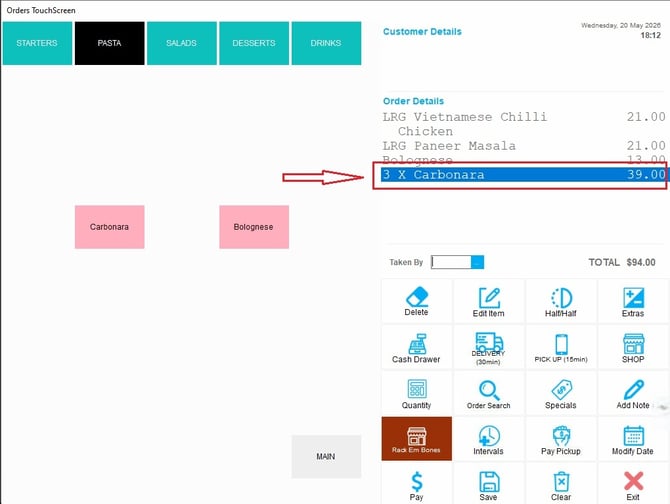The width and height of the screenshot is (670, 504).
Task: Set order to Delivery (30min)
Action: click(488, 348)
